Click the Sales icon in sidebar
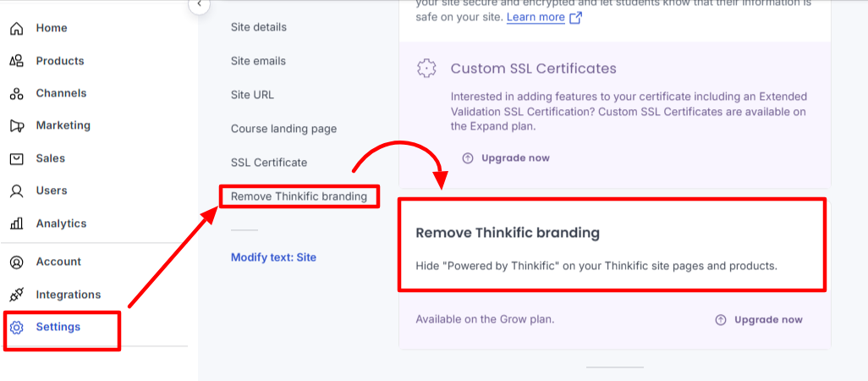Screen dimensions: 868x381 tap(16, 158)
